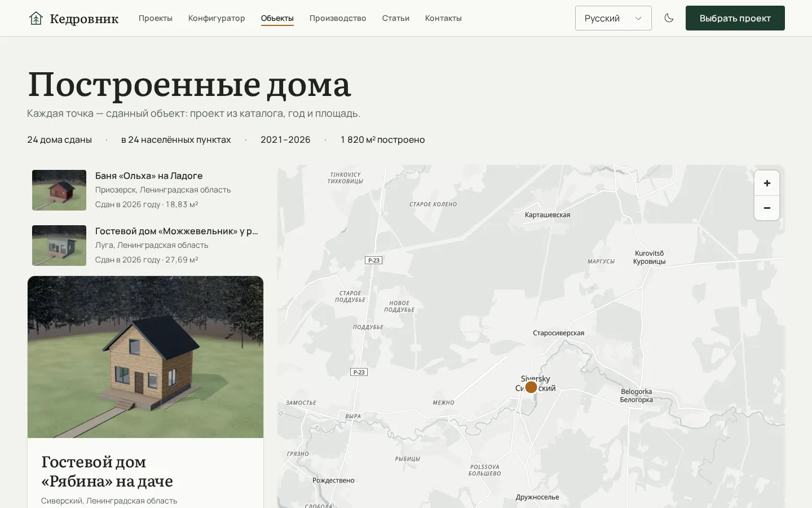Navigate to Контакты
This screenshot has width=812, height=508.
443,18
